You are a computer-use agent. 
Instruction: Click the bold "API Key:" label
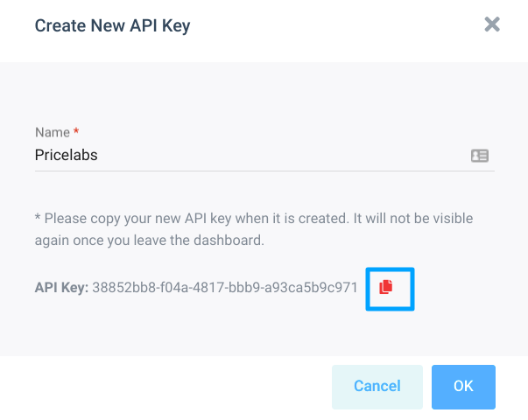[61, 288]
